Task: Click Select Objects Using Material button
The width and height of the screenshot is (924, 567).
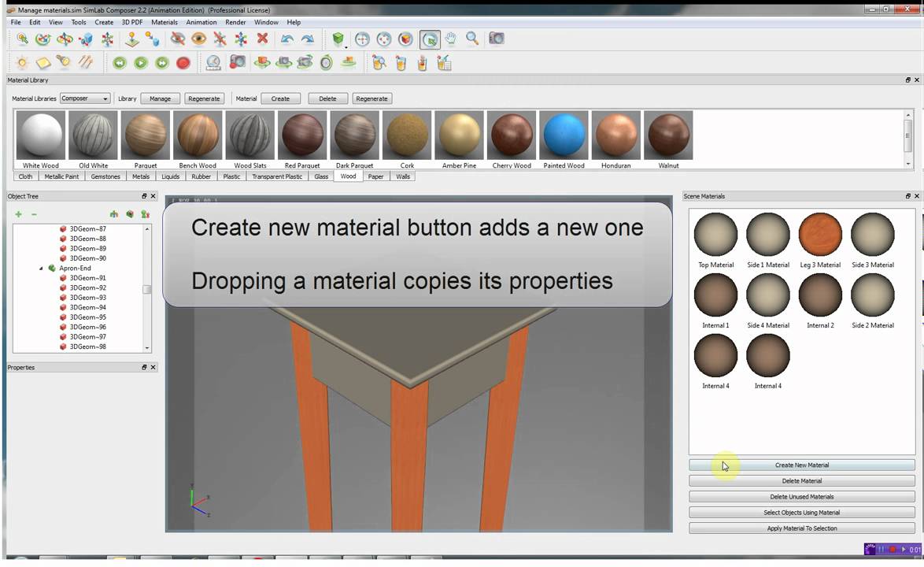Action: 801,513
